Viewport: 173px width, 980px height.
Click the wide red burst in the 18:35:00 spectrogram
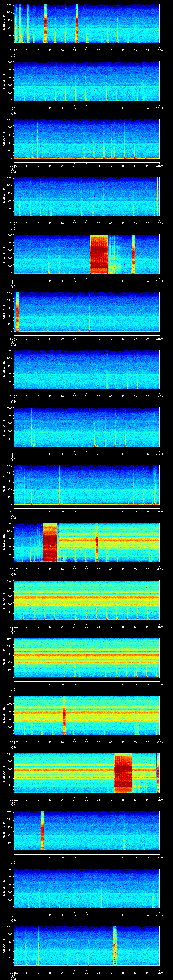click(123, 773)
